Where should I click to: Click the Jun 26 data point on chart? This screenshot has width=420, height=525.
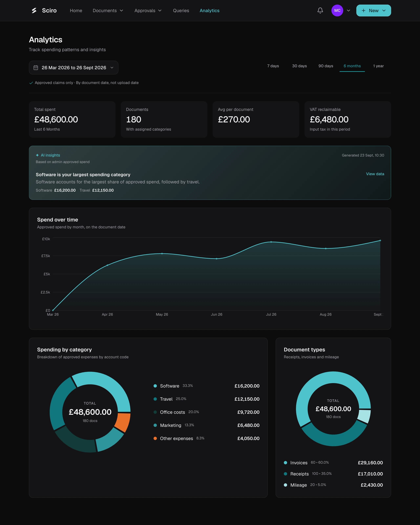click(216, 259)
